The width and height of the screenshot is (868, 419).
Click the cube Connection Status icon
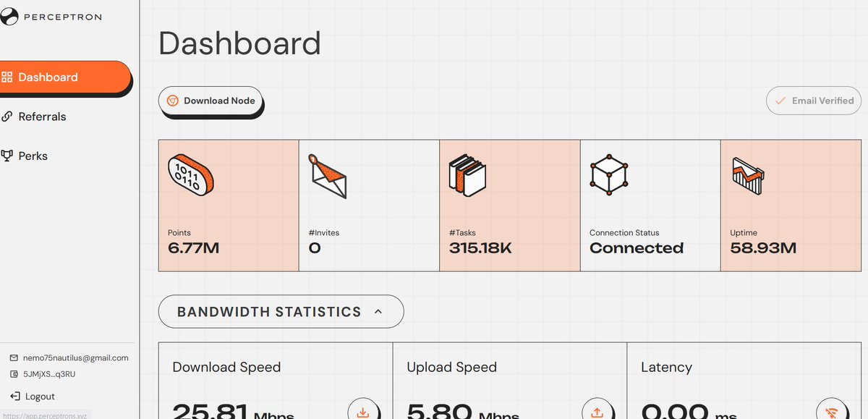click(x=609, y=174)
